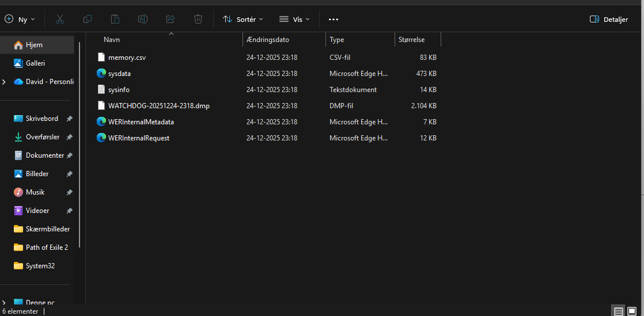This screenshot has height=316, width=644.
Task: Expand the Denne pc tree node
Action: point(3,303)
